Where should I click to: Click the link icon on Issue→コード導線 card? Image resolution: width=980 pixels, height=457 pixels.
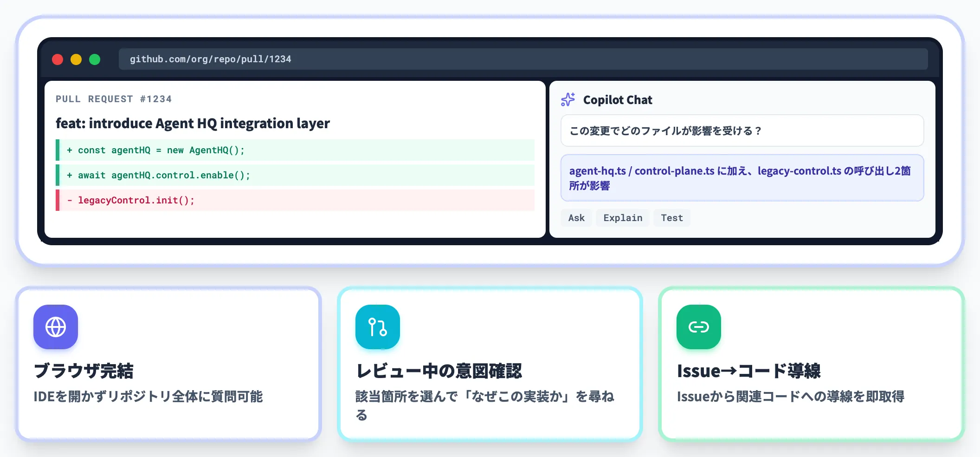[x=699, y=327]
